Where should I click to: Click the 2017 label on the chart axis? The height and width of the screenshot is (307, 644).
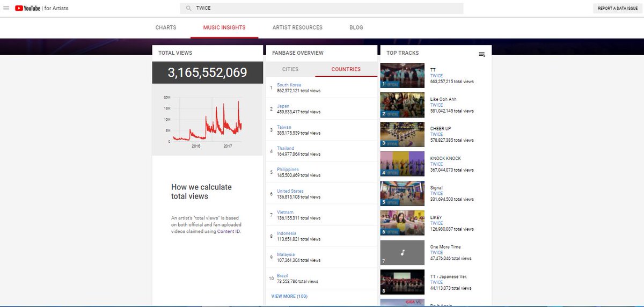click(x=228, y=146)
